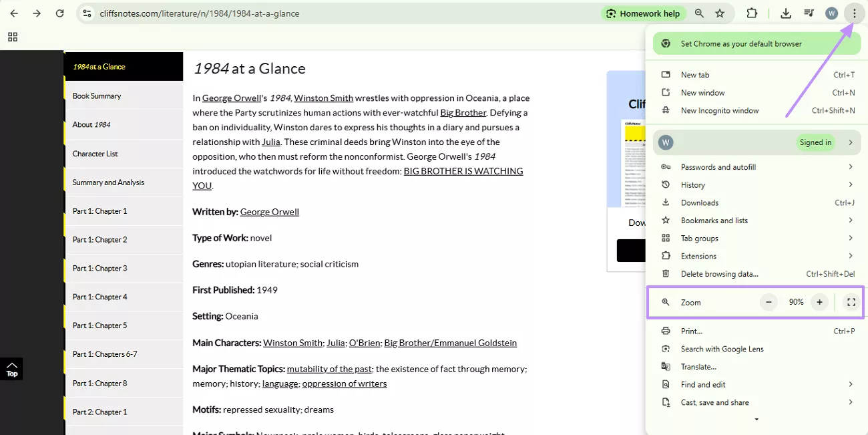Viewport: 868px width, 435px height.
Task: Click the profile avatar W
Action: point(831,13)
